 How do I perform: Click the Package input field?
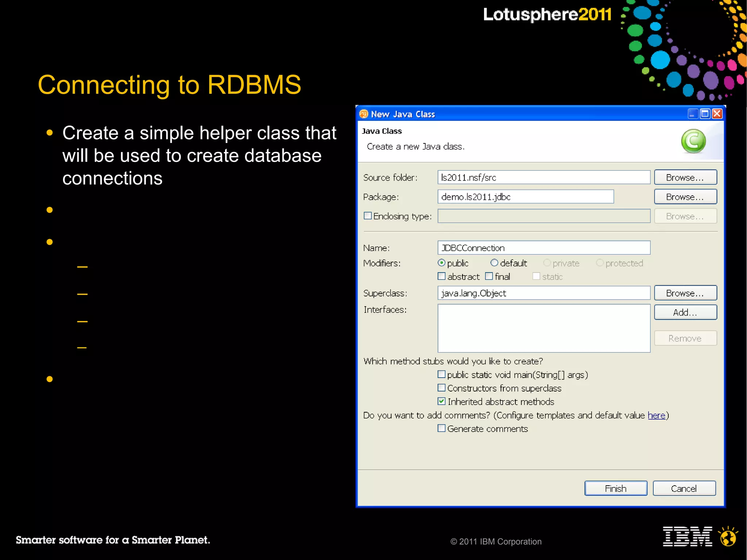(526, 197)
